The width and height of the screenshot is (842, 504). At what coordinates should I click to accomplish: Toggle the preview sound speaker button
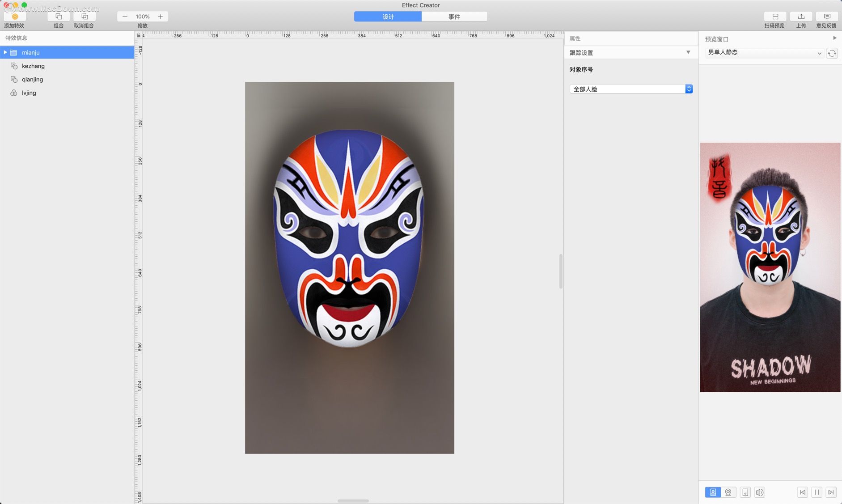(x=759, y=492)
